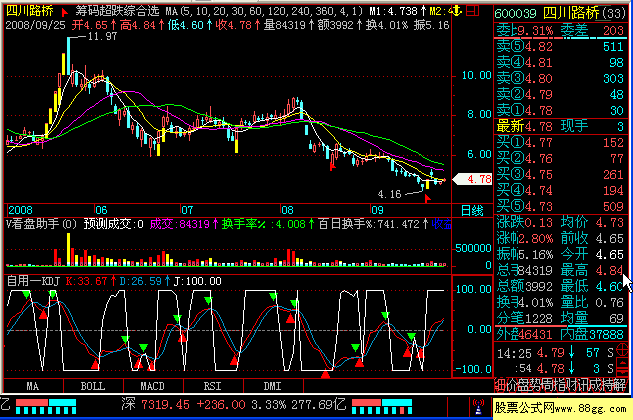633x420 pixels.
Task: Click the 四川路桥 title above the chart
Action: (x=30, y=10)
